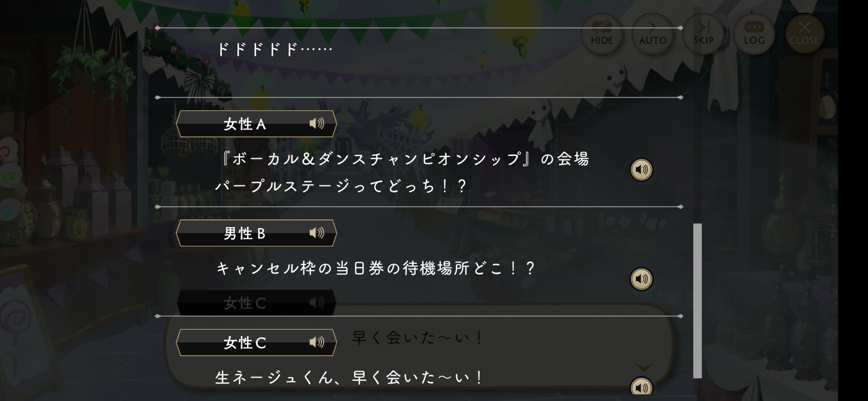
Task: Open the LOG button
Action: pyautogui.click(x=754, y=33)
